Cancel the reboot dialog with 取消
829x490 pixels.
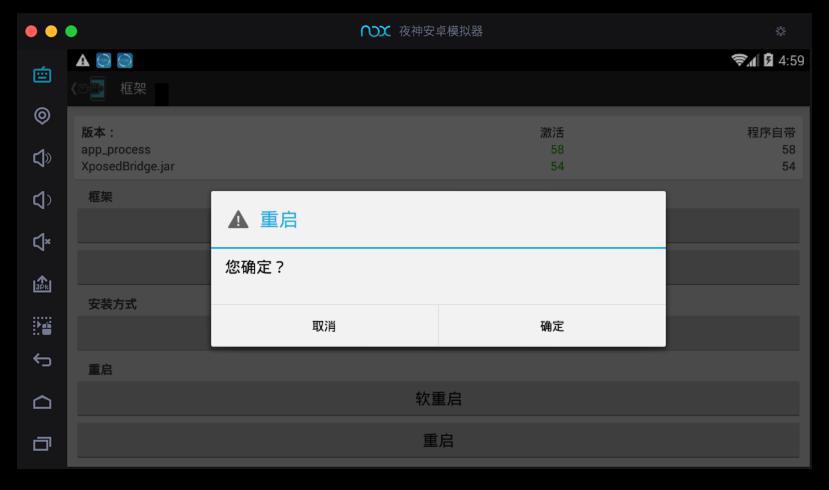point(325,326)
